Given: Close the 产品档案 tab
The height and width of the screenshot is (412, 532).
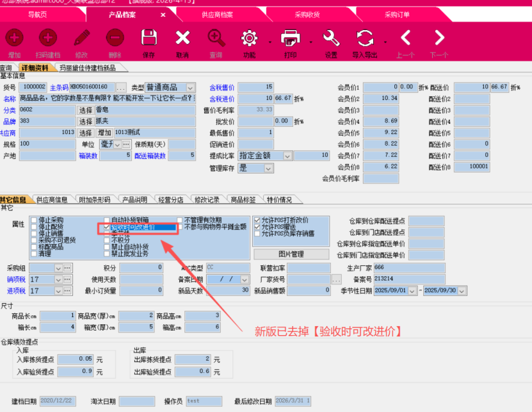Looking at the screenshot, I should [x=163, y=15].
